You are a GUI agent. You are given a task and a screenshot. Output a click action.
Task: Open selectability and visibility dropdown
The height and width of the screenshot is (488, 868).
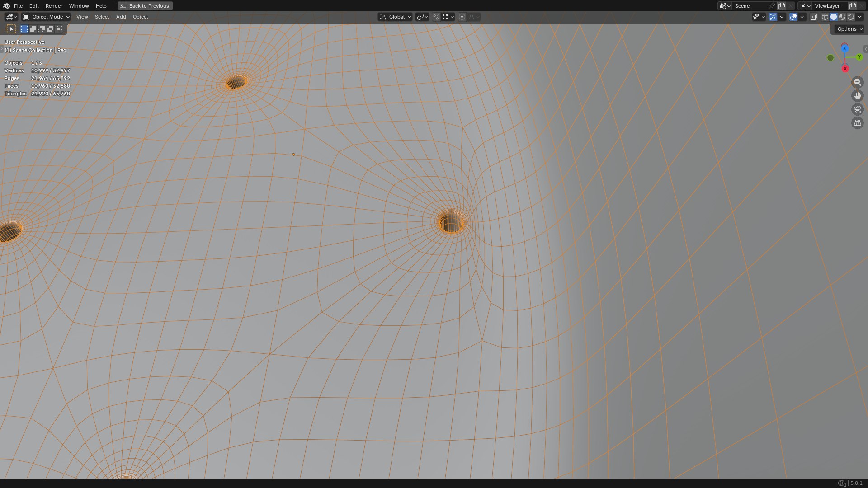tap(759, 17)
